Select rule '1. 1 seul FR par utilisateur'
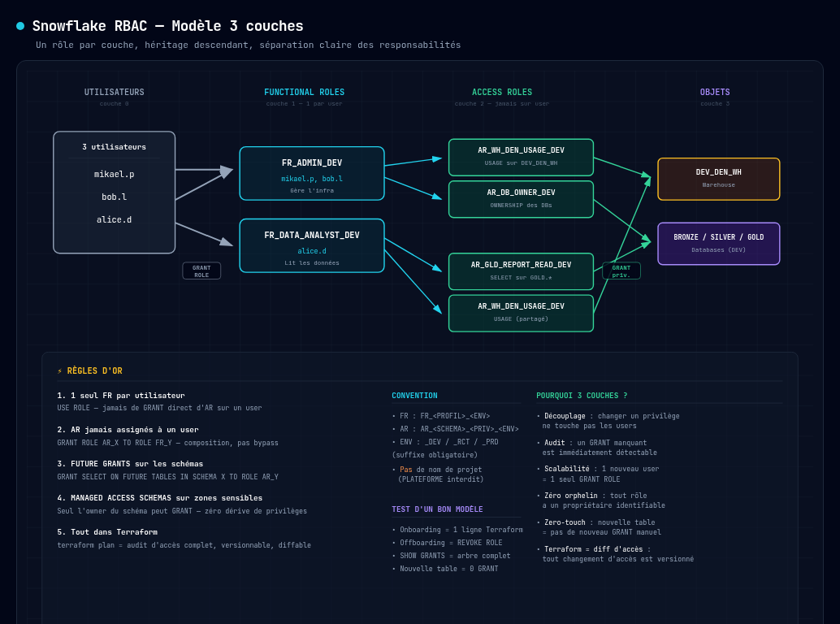The image size is (840, 624). [121, 396]
